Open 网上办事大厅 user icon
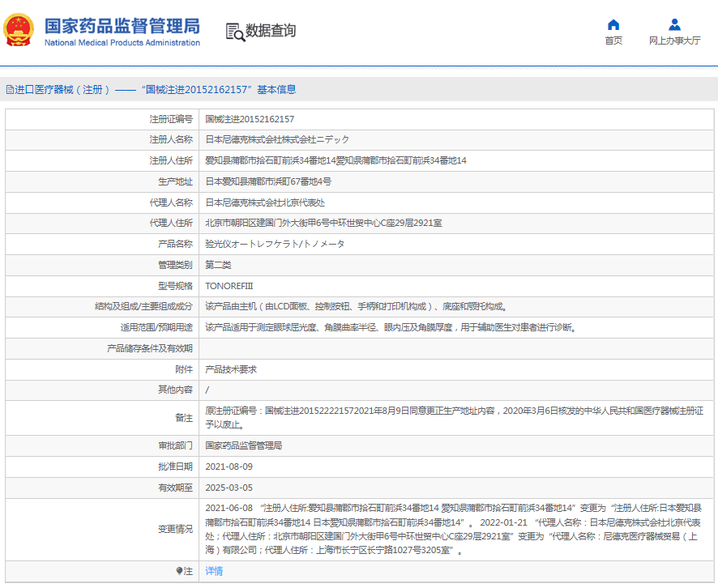Viewport: 718px width, 588px height. (674, 25)
